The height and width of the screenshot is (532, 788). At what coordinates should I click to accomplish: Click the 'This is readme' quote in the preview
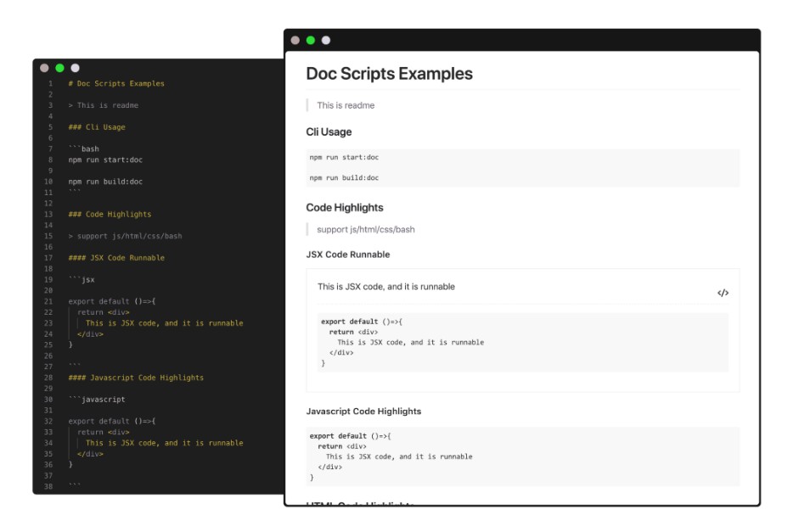[346, 105]
